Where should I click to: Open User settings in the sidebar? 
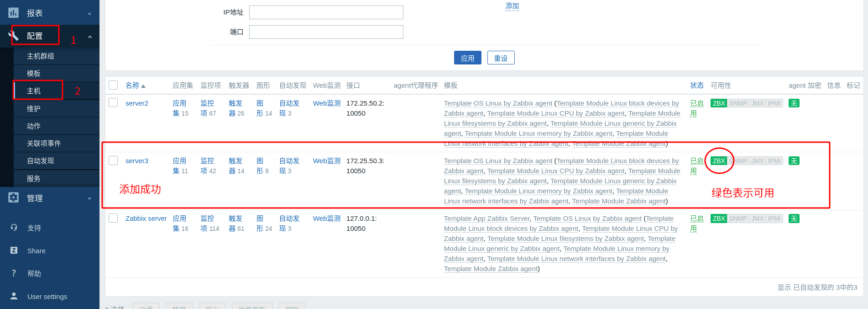click(x=47, y=296)
